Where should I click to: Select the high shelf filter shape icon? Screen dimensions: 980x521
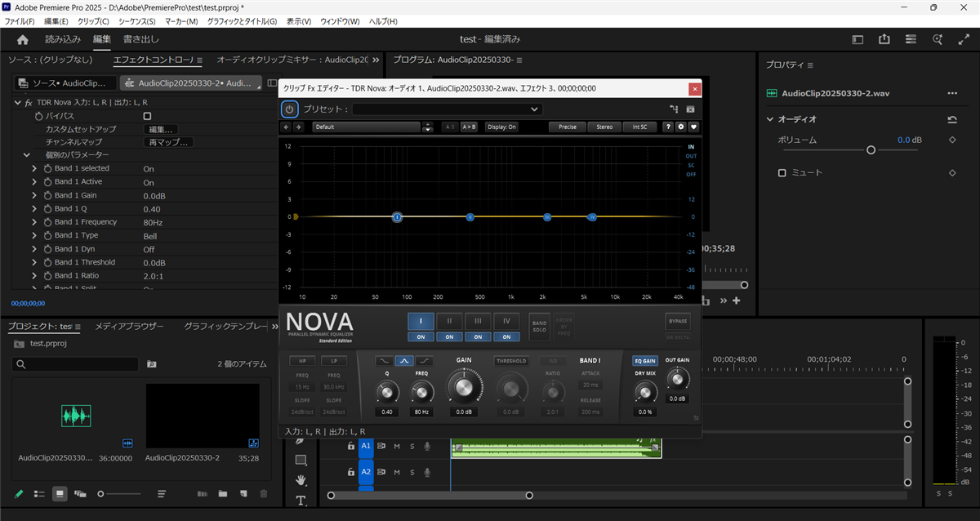pos(423,360)
